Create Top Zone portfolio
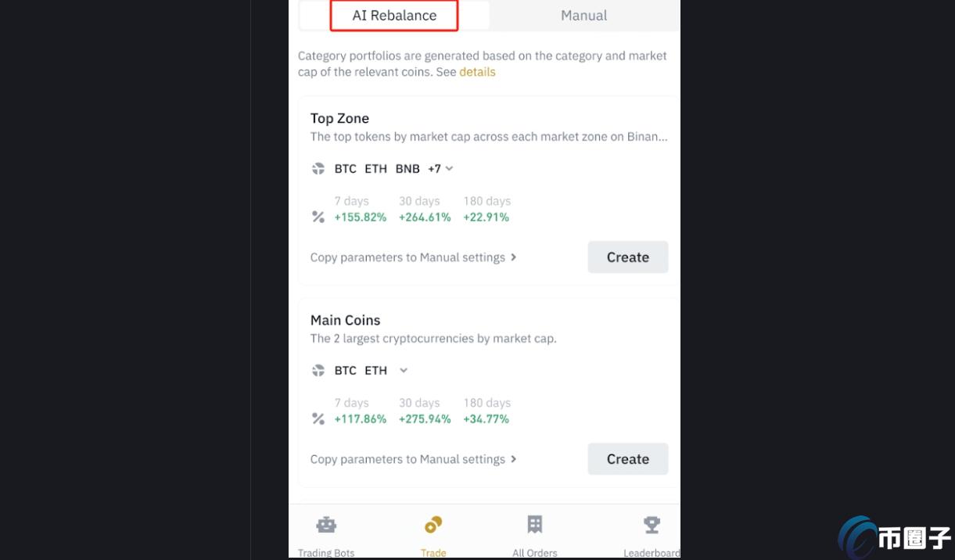This screenshot has height=560, width=955. click(x=628, y=257)
